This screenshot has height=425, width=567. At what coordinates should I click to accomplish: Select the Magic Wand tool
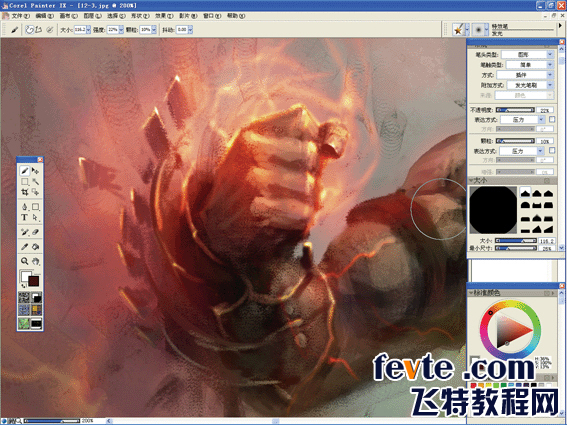35,181
